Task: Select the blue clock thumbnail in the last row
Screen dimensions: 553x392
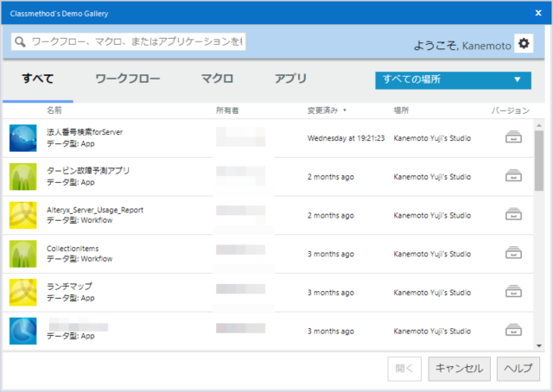Action: pos(23,331)
